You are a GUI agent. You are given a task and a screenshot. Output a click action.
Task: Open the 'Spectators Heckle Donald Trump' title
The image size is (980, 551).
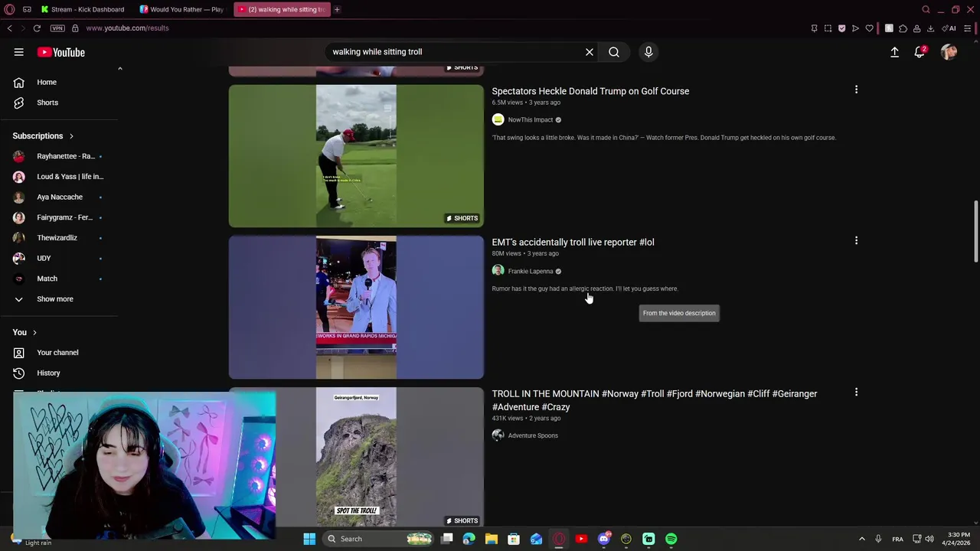point(590,91)
